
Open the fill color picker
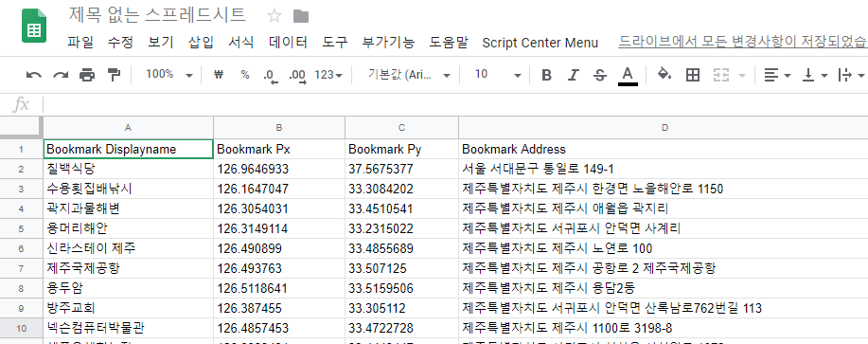(x=664, y=74)
